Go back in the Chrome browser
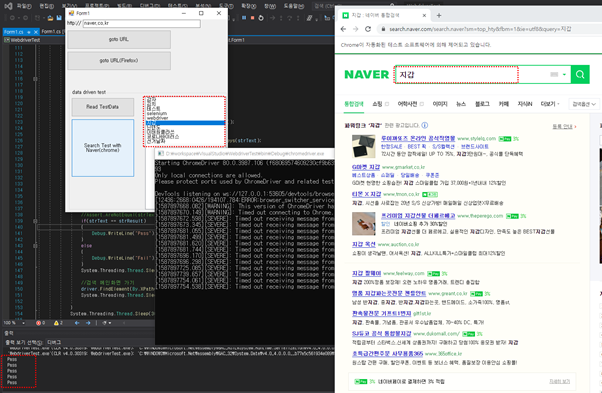 click(343, 29)
